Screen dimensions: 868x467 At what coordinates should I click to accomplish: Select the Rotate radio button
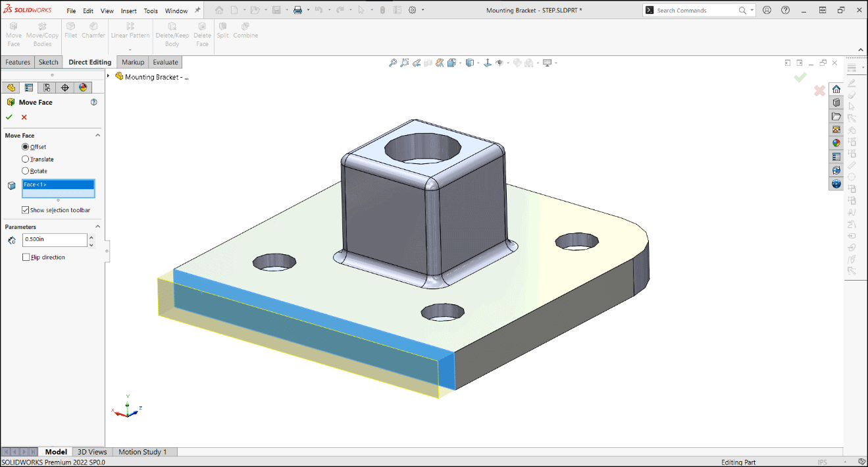point(26,171)
